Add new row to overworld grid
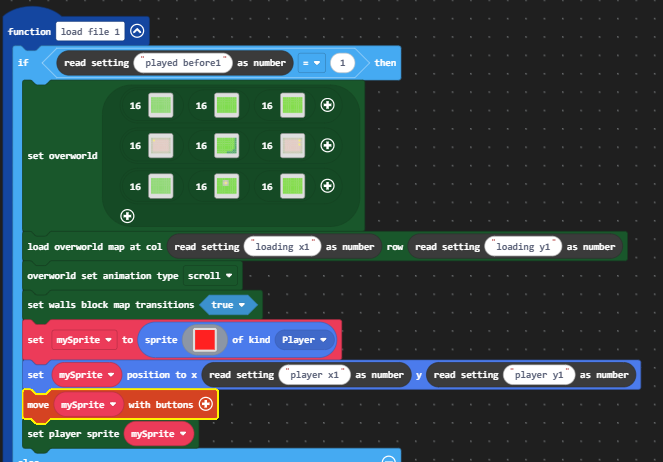This screenshot has width=663, height=462. tap(127, 216)
